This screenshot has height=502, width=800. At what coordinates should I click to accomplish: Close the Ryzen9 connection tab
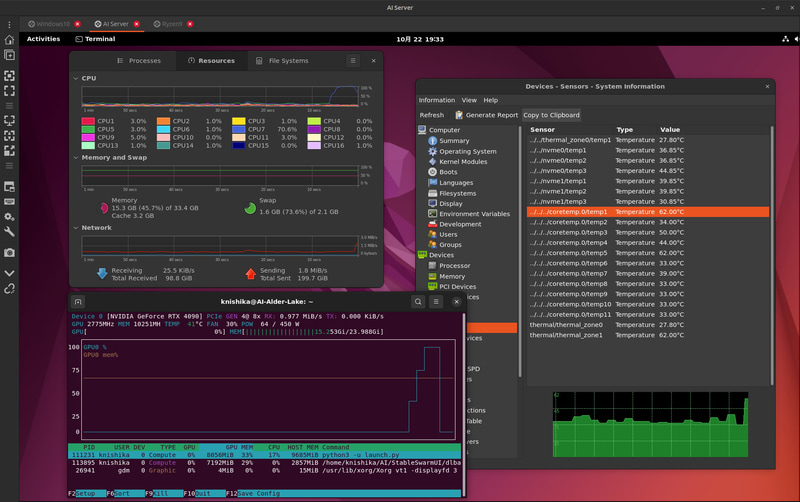190,24
